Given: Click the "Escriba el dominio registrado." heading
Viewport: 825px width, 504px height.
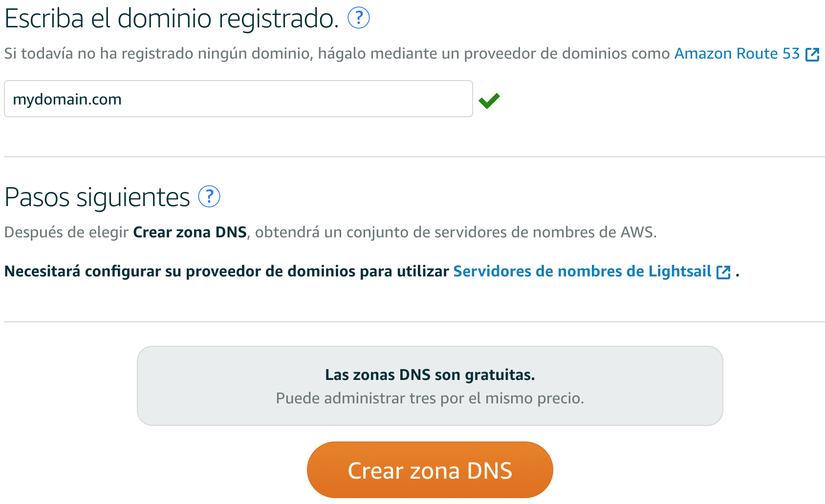Looking at the screenshot, I should (172, 19).
